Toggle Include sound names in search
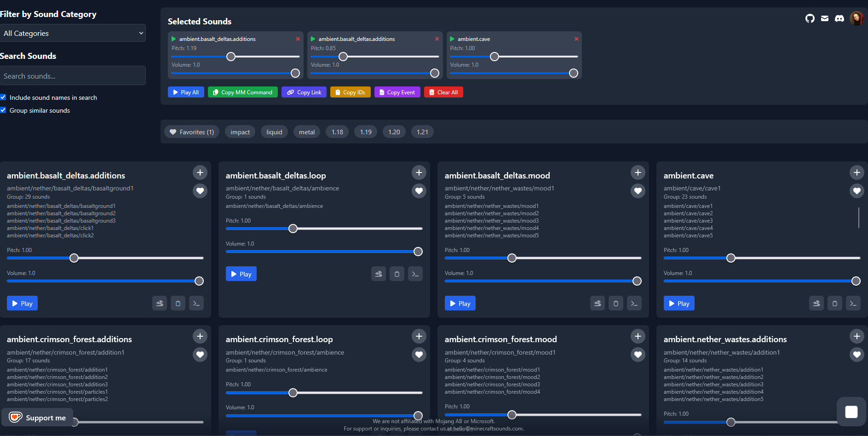Screen dimensions: 868x436 3,97
